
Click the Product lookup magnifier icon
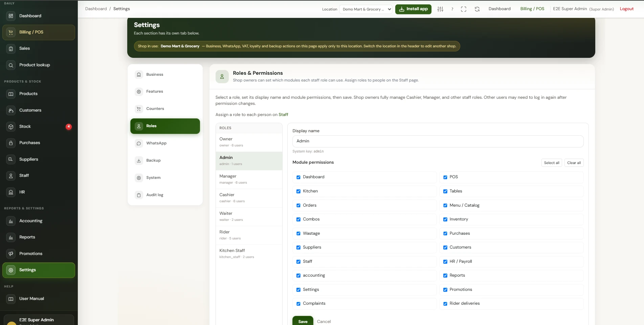coord(11,65)
